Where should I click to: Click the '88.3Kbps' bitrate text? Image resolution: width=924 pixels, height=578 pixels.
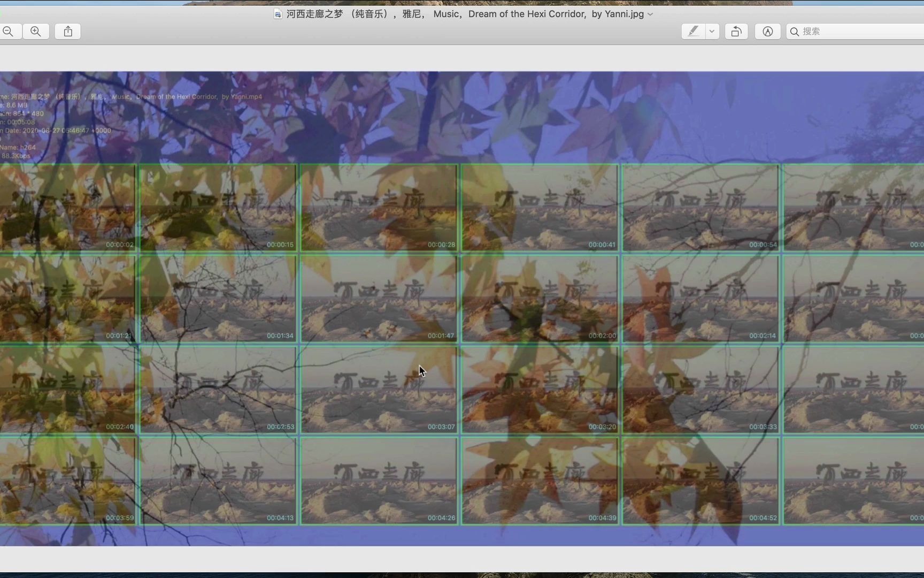(16, 156)
